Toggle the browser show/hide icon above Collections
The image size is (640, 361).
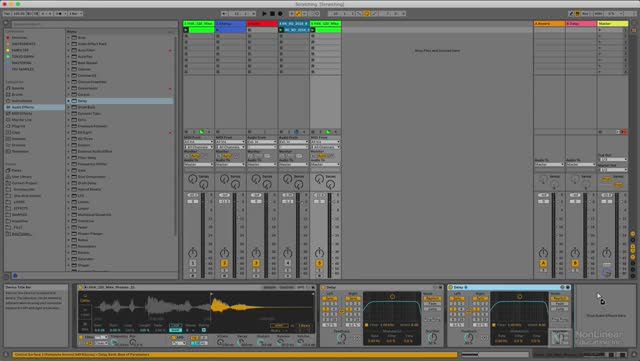[x=6, y=24]
